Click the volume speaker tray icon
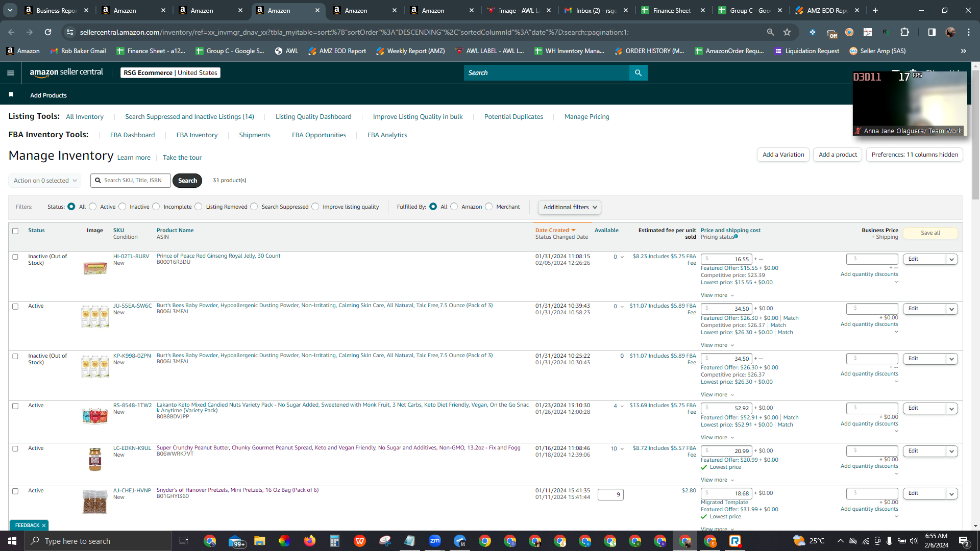 (914, 541)
